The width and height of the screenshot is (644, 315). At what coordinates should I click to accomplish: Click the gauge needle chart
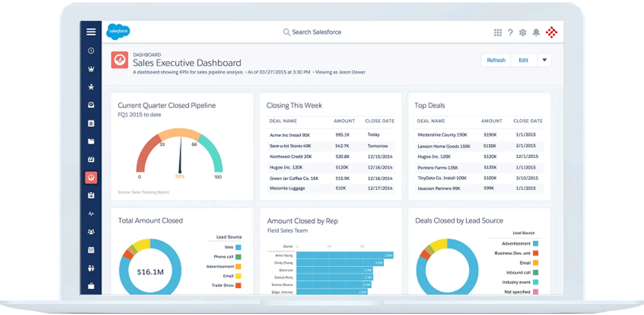pos(180,154)
